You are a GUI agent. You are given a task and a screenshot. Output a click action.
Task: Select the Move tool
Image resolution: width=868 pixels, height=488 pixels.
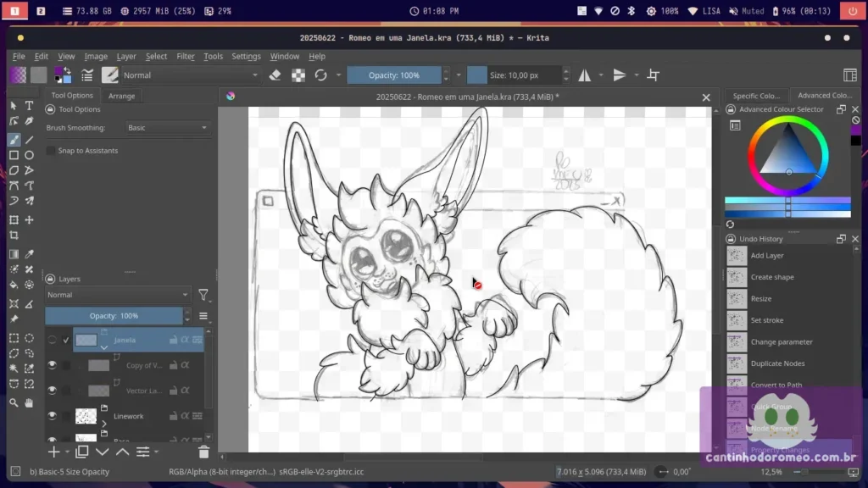(30, 220)
